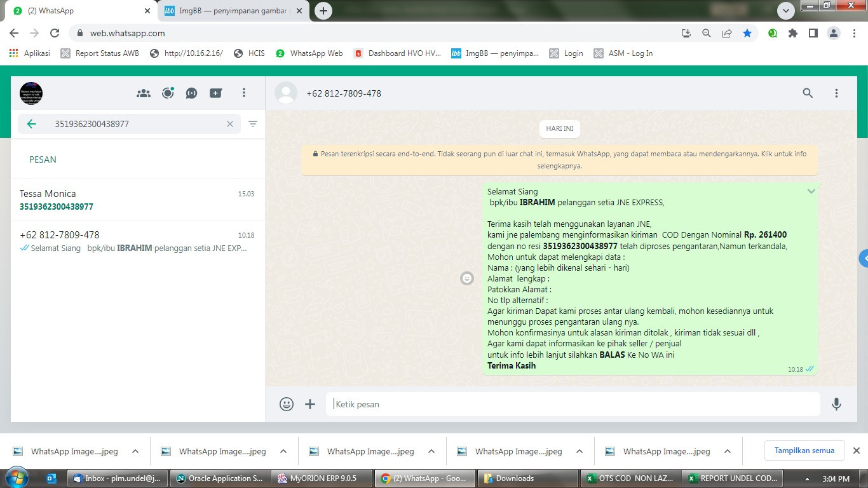Screen dimensions: 868x488
Task: Click search field containing 3519362300438977
Action: (129, 124)
